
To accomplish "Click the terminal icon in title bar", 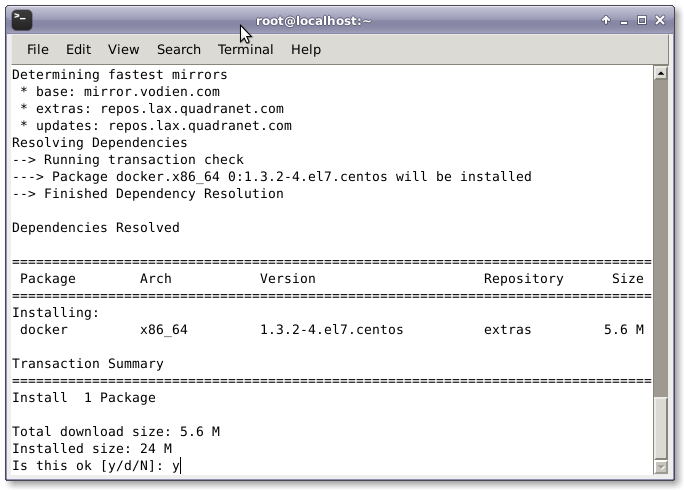I will click(x=21, y=20).
